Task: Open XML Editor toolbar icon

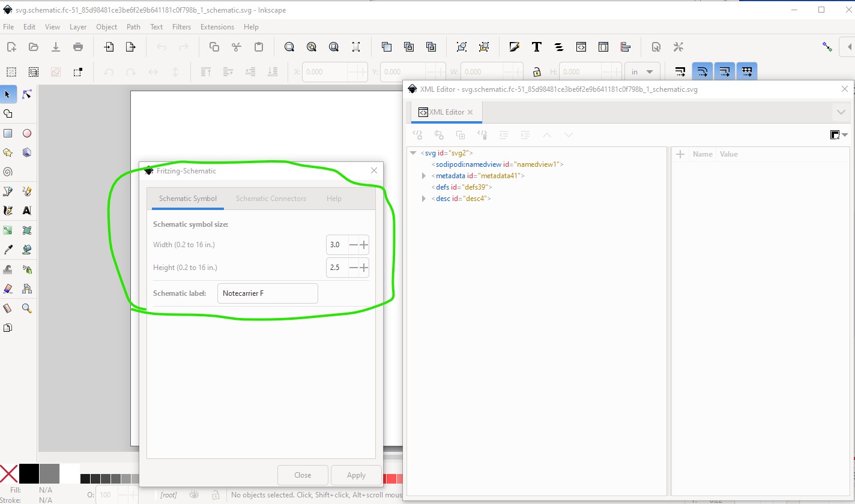Action: click(x=581, y=47)
